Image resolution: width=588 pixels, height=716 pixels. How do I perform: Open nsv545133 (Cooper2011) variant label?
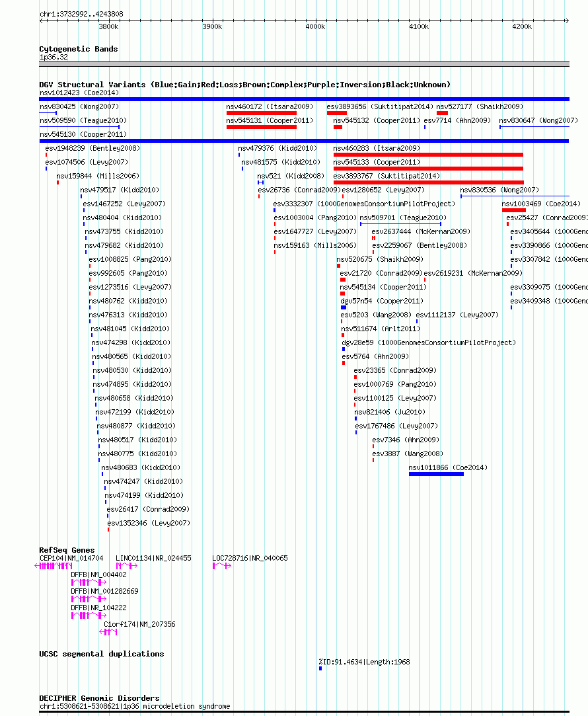tap(377, 162)
